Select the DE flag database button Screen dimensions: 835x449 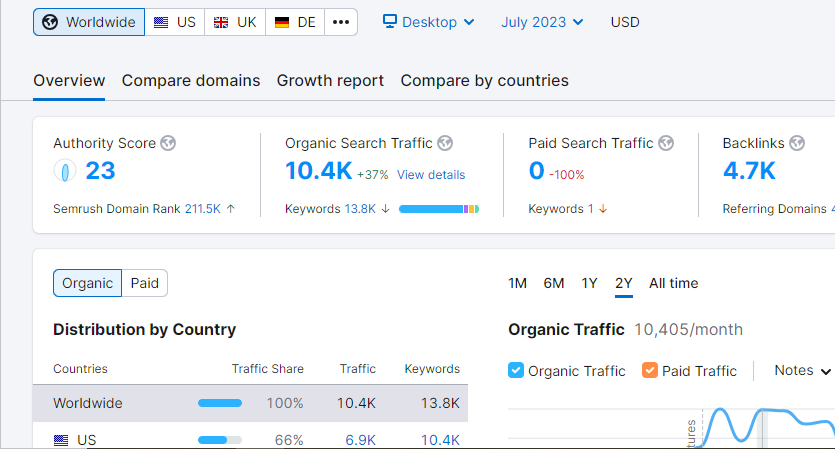pos(296,22)
